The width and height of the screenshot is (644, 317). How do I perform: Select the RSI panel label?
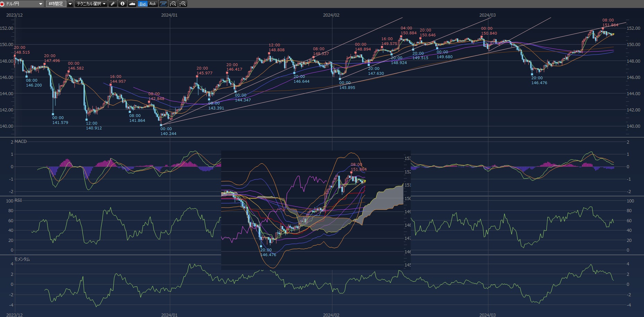click(x=18, y=200)
